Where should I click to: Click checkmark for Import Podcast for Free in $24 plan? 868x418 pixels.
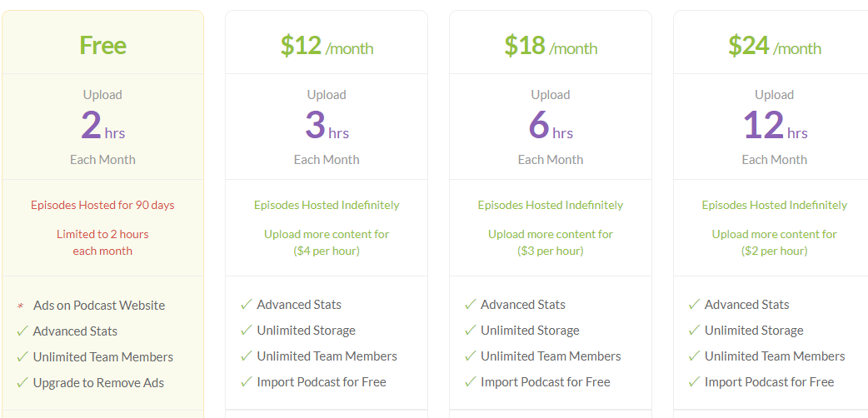pos(694,382)
